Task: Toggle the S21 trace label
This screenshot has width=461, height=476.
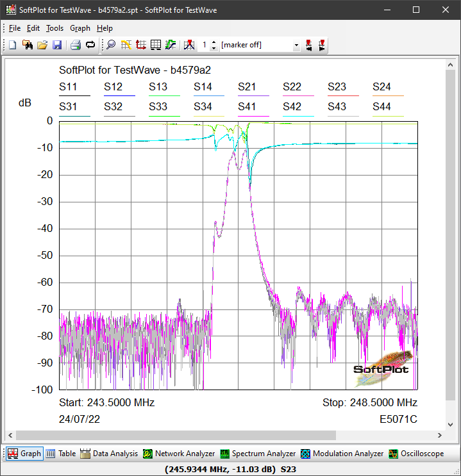Action: coord(247,87)
